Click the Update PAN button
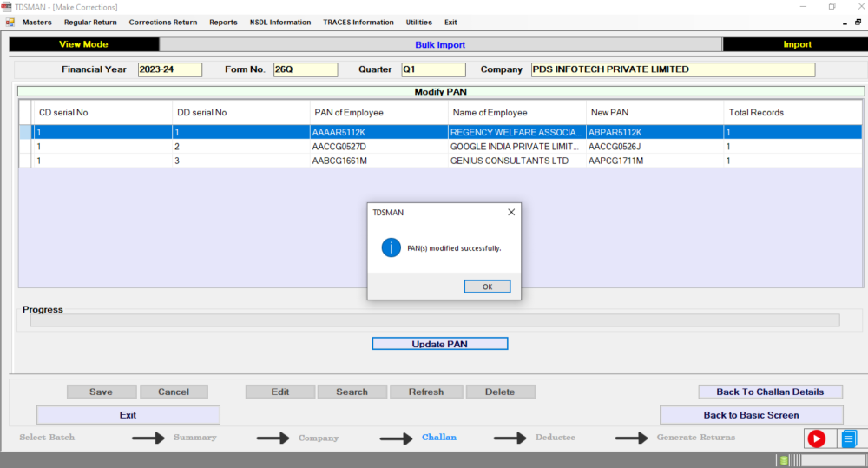868x468 pixels. pyautogui.click(x=439, y=344)
